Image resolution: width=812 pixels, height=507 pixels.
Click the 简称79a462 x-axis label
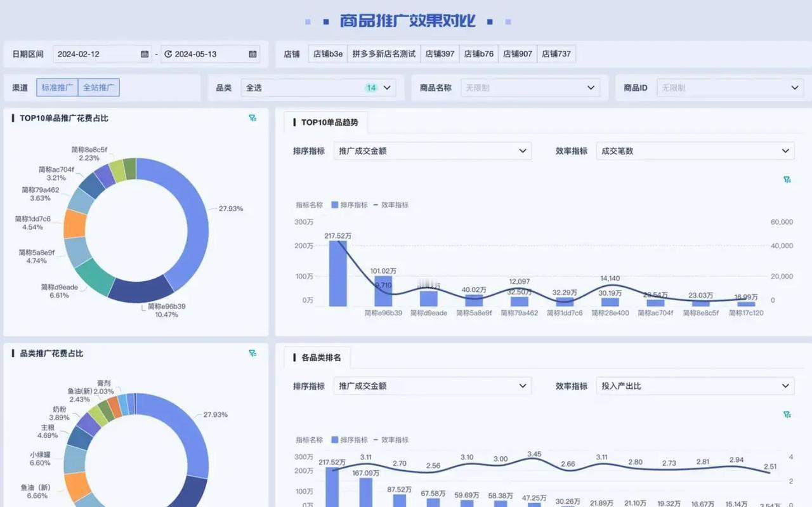tap(520, 313)
